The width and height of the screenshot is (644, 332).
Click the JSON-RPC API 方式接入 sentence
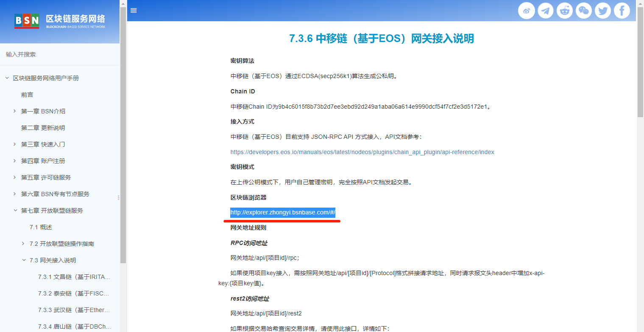click(326, 137)
